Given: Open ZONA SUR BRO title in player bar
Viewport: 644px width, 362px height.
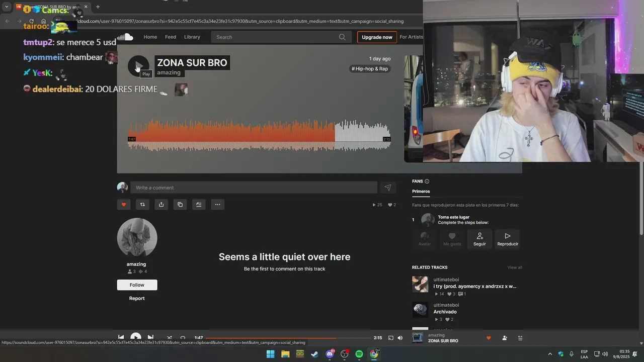Looking at the screenshot, I should click(x=443, y=341).
